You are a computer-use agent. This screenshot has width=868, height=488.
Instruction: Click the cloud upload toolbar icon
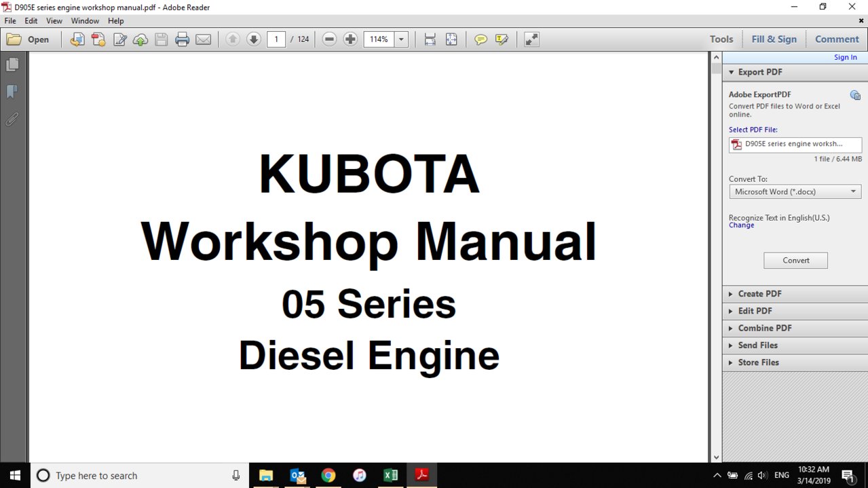[140, 39]
